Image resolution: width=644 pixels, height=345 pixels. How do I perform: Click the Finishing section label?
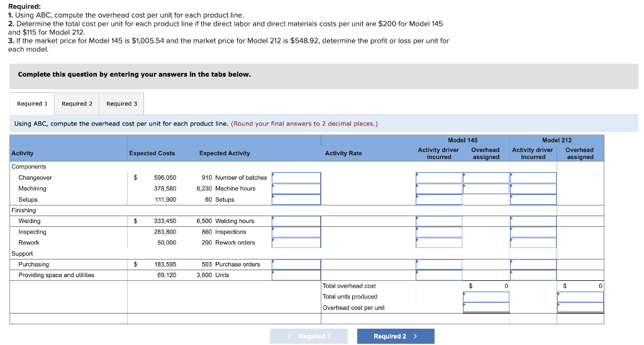click(x=24, y=211)
